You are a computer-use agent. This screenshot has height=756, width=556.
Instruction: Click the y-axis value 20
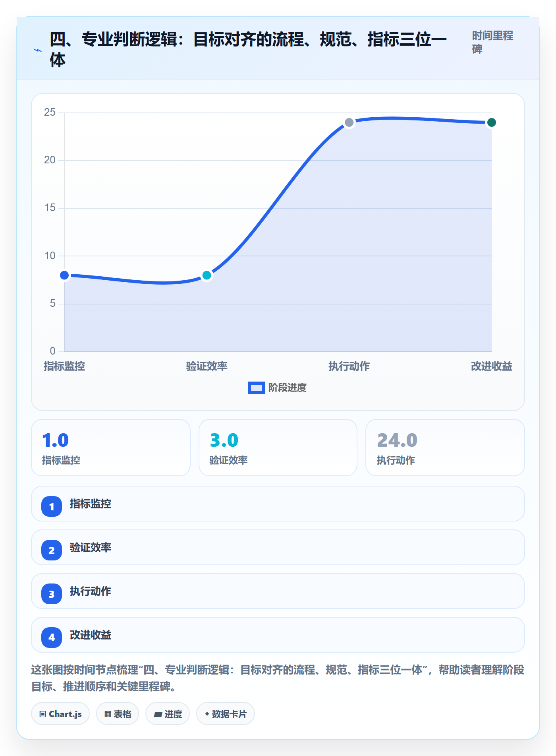[x=50, y=160]
